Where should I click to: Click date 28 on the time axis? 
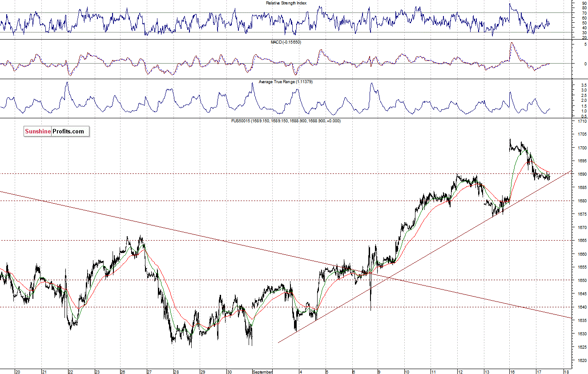[176, 371]
